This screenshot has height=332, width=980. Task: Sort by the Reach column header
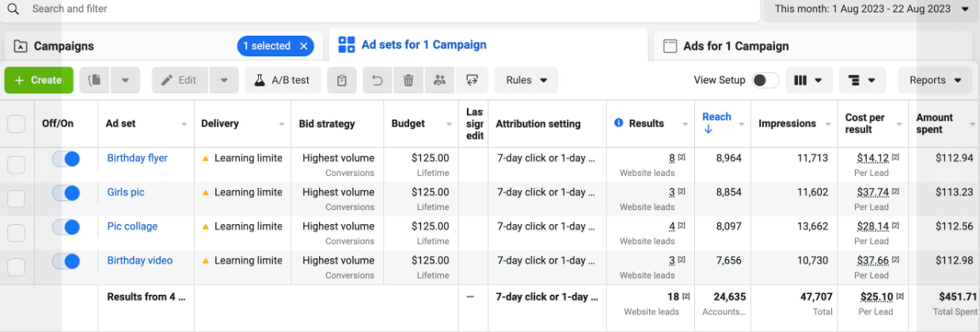(716, 117)
